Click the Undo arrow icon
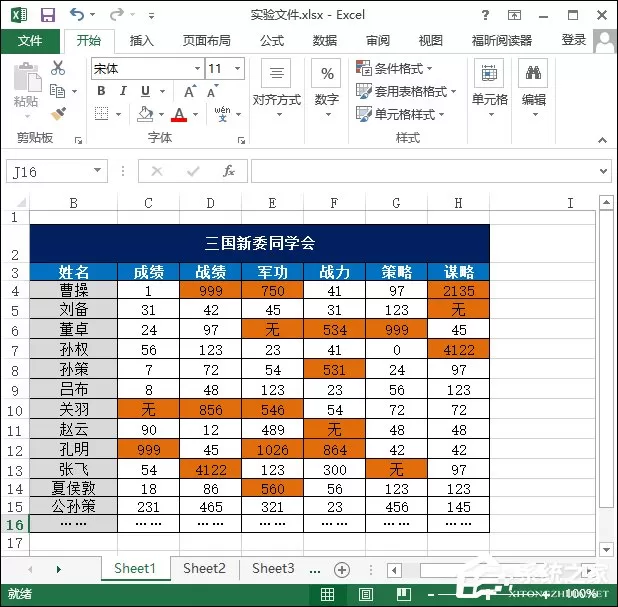 [x=77, y=15]
